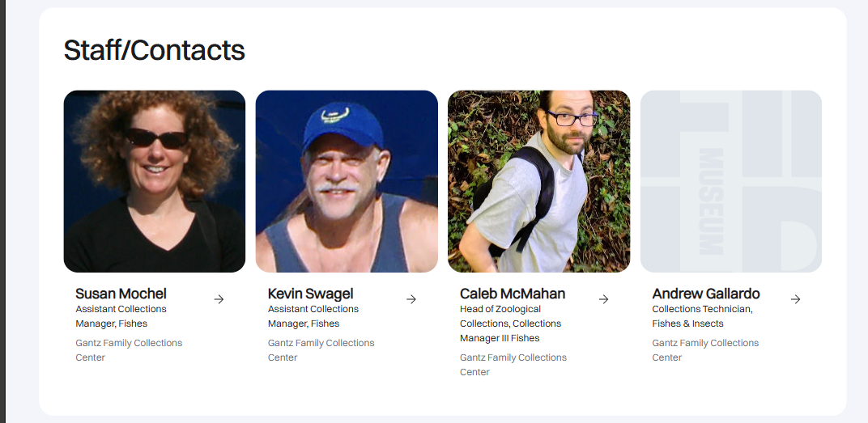This screenshot has width=868, height=423.
Task: Click the arrow icon beside Susan Mochel
Action: point(219,299)
